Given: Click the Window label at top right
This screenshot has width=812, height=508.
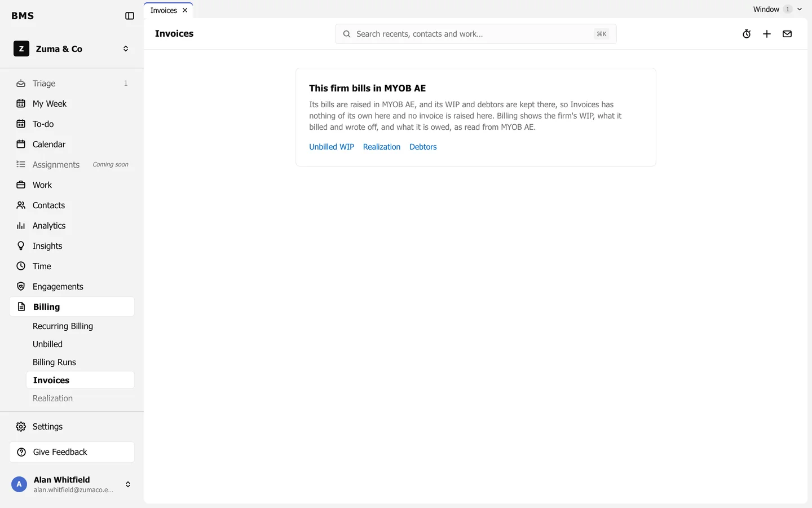Looking at the screenshot, I should [766, 9].
